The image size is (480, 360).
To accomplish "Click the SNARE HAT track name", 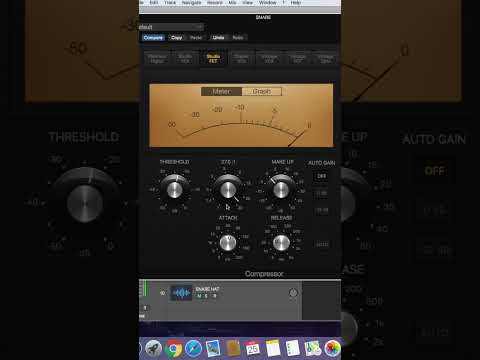I will [207, 289].
